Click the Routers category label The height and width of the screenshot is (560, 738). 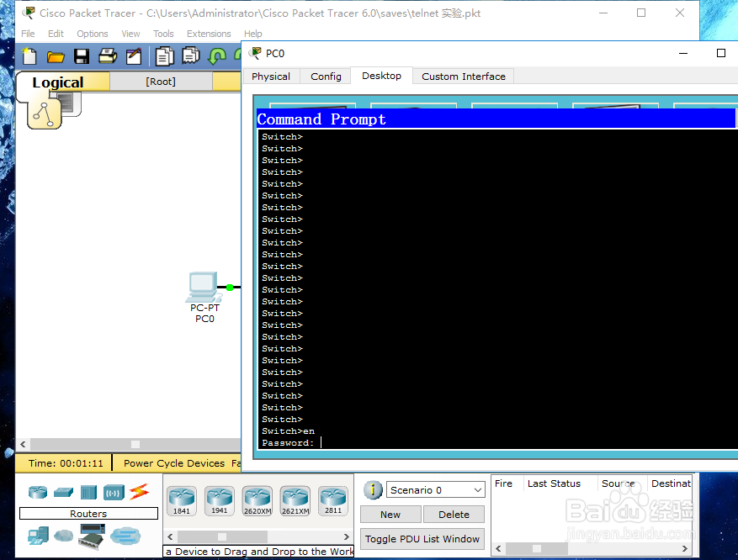pyautogui.click(x=88, y=514)
